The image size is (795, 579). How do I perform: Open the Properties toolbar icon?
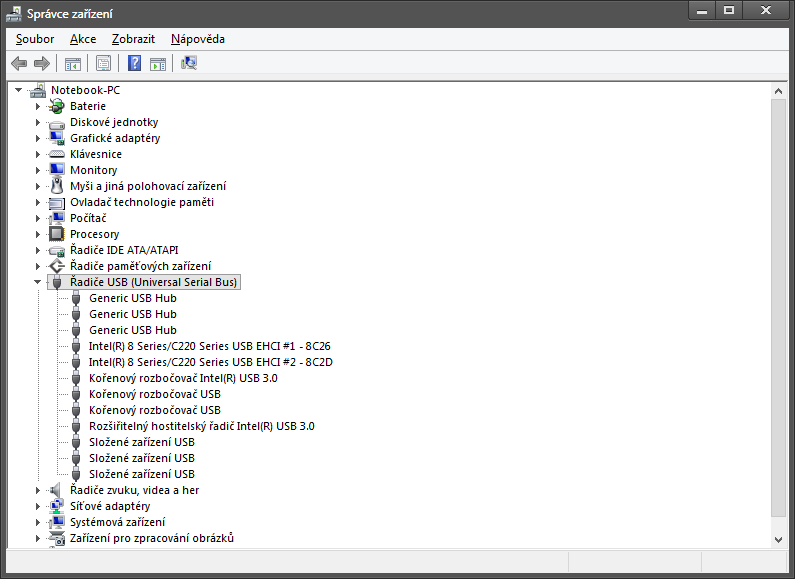tap(103, 63)
